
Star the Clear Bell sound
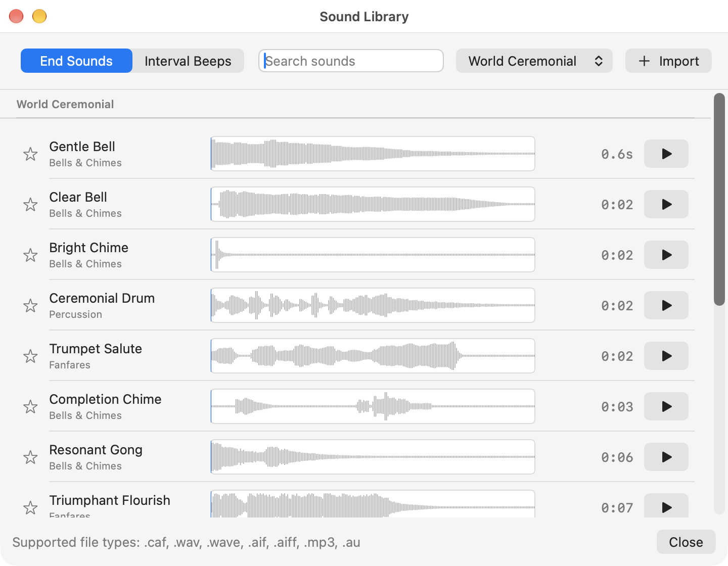(30, 204)
